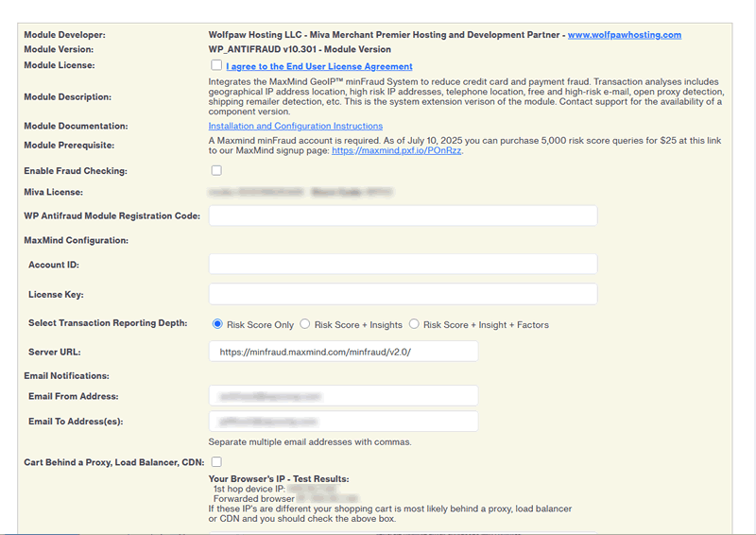Click the Email From Address field
The image size is (756, 535).
[x=343, y=396]
